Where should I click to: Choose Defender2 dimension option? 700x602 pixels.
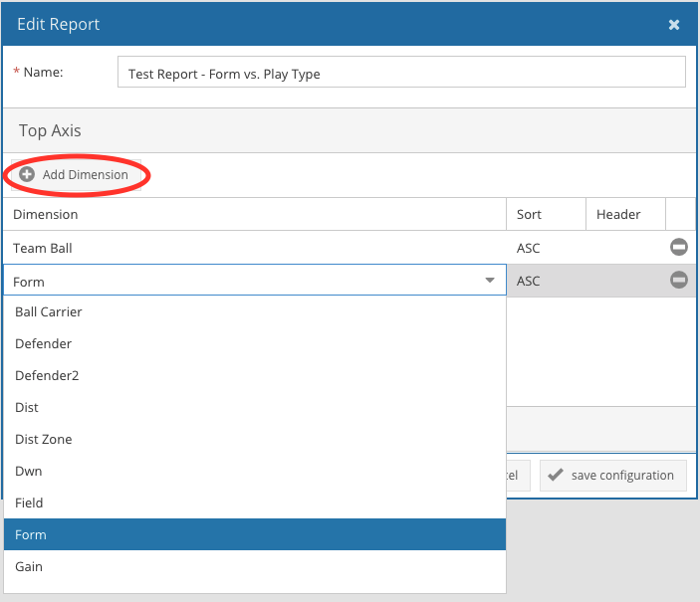click(x=255, y=376)
